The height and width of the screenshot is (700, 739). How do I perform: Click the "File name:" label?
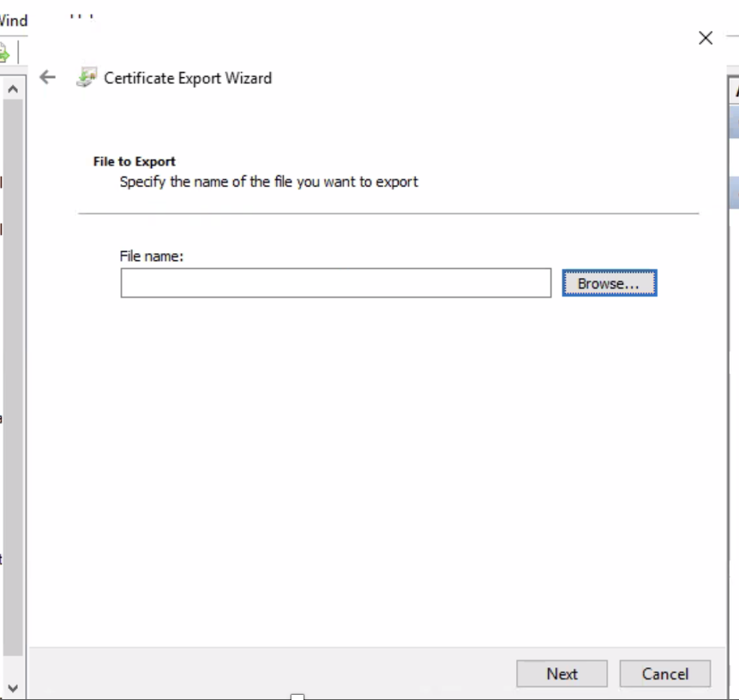pos(152,256)
